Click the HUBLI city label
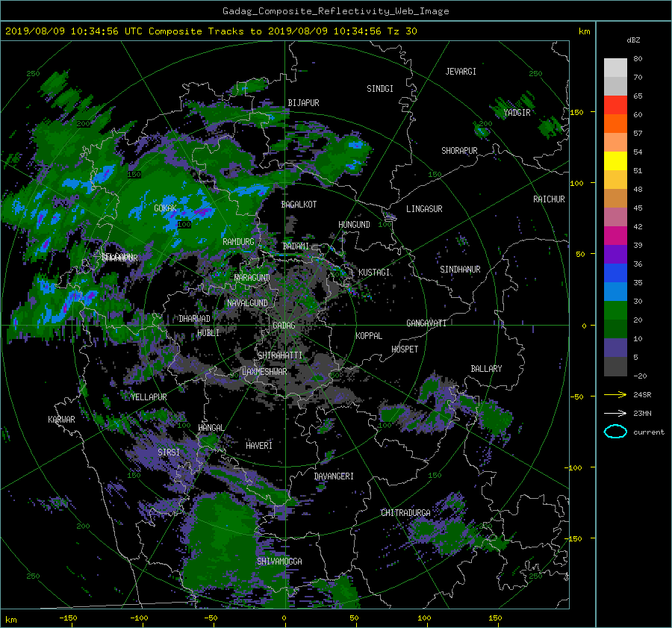This screenshot has height=628, width=672. (x=208, y=333)
